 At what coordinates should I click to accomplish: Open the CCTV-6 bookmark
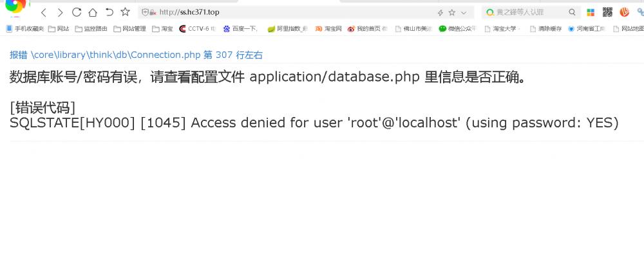tap(198, 29)
